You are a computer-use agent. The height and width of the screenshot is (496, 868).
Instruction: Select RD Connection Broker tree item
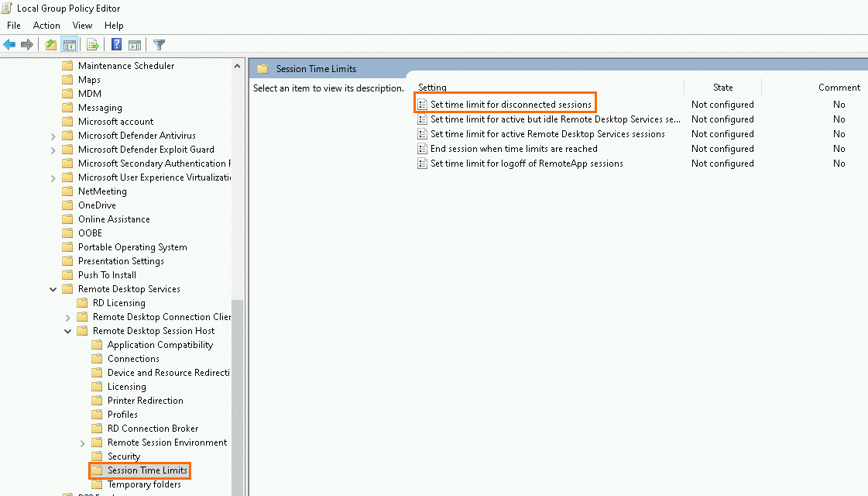153,429
